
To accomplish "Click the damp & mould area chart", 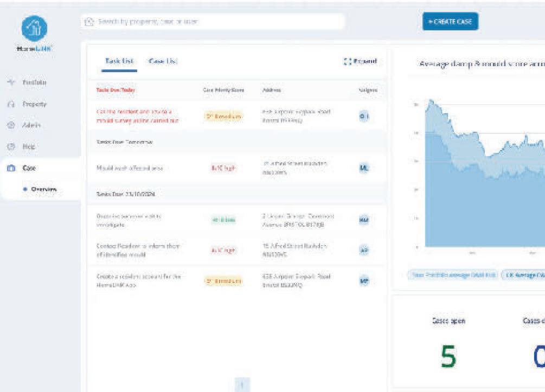I will tap(485, 173).
